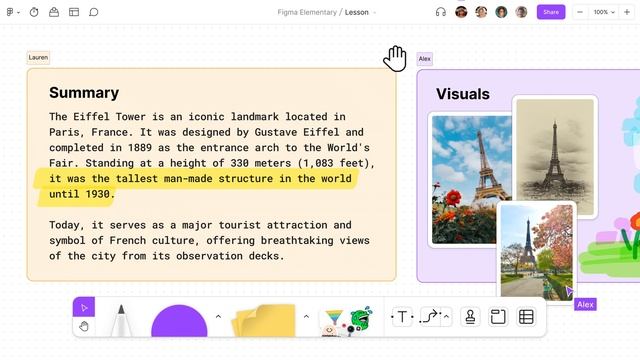Expand the sticky note options chevron

306,316
